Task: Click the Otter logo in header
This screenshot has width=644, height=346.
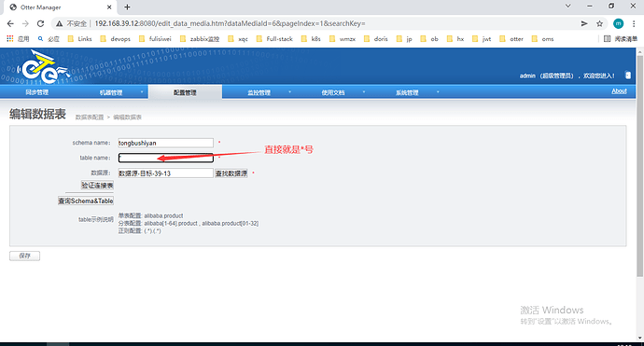Action: (x=42, y=67)
